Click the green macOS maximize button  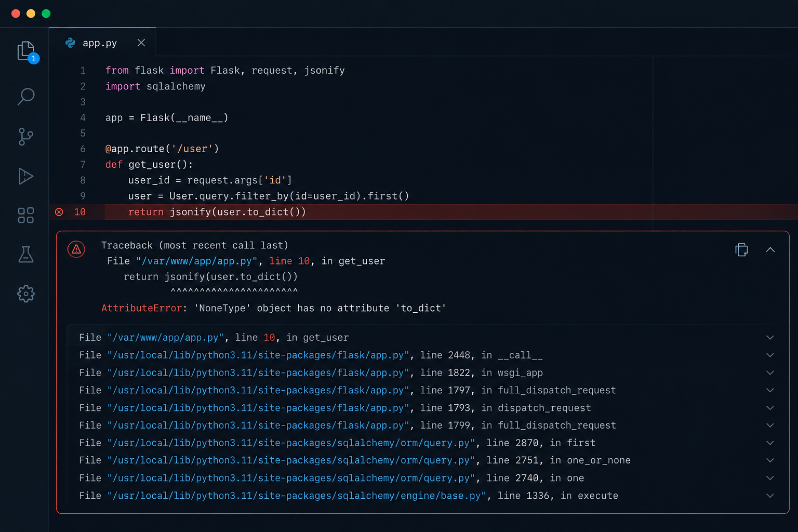click(x=46, y=14)
